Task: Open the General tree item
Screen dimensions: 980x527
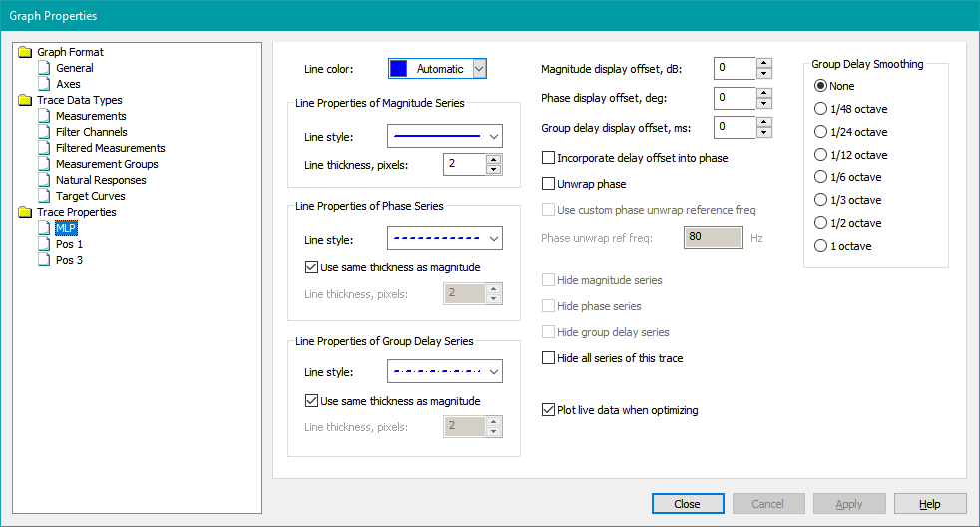Action: (x=75, y=68)
